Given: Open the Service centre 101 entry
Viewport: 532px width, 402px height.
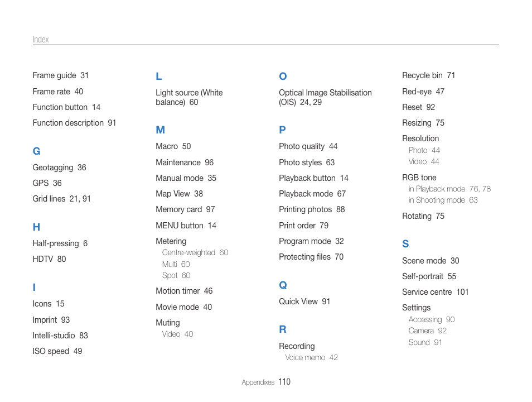Looking at the screenshot, I should click(x=436, y=292).
